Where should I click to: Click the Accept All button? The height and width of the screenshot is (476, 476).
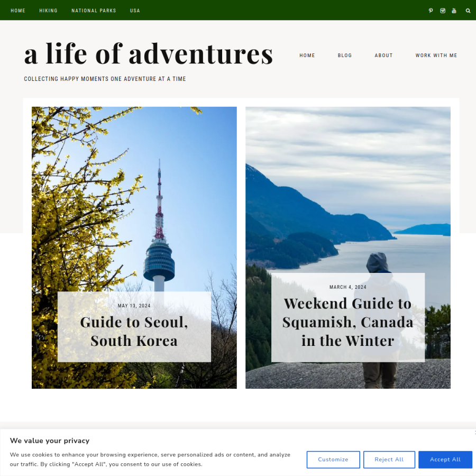[445, 459]
